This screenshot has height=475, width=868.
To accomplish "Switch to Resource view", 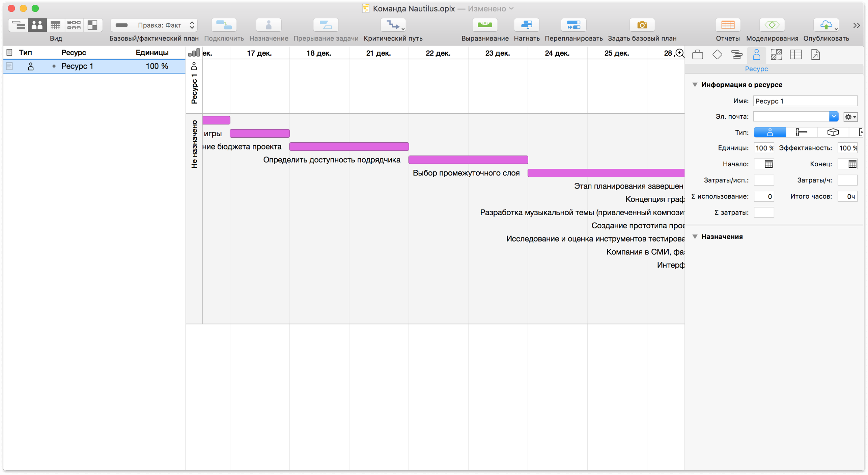I will pos(37,25).
